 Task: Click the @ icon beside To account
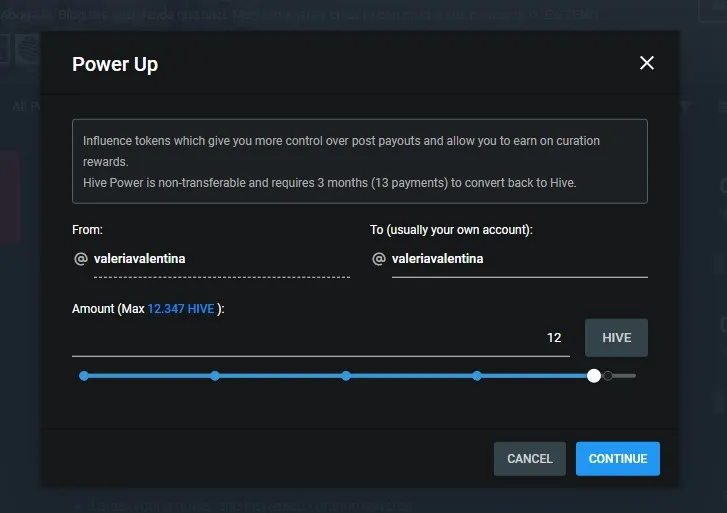pos(379,259)
